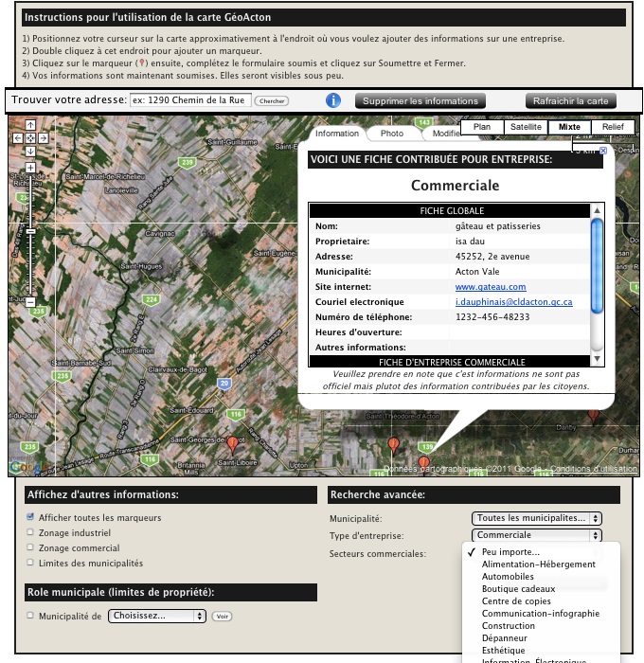
Task: Click the Chercher button
Action: (272, 101)
